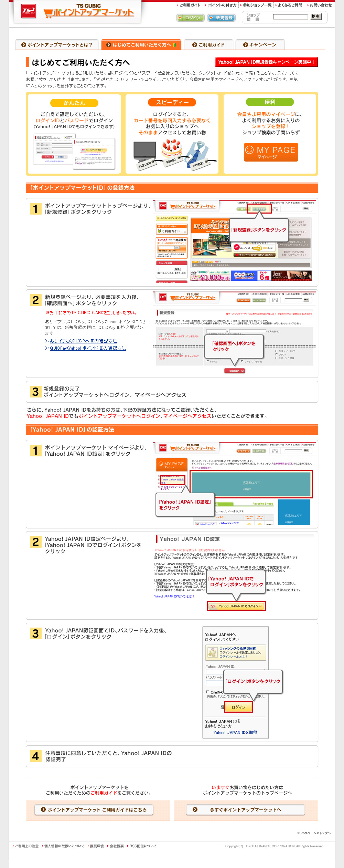
Task: Click ポイントアップマーケット ご利用ガイドはこちら button
Action: [x=94, y=809]
